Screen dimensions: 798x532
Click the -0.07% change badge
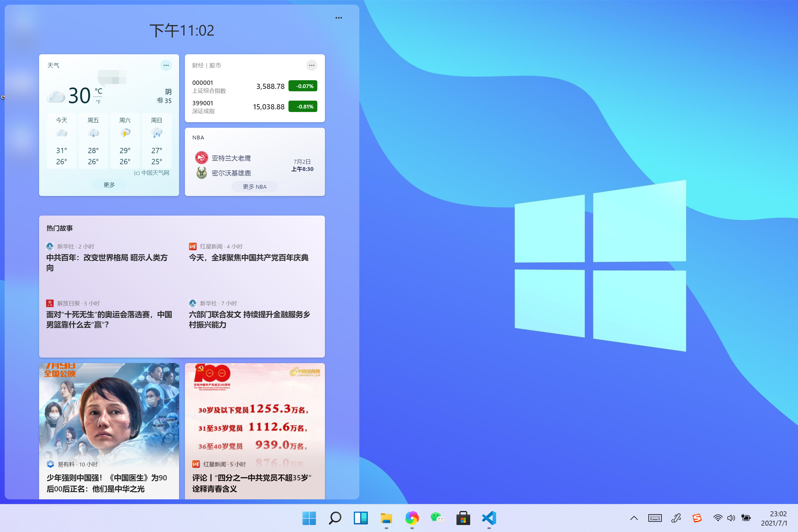[303, 86]
